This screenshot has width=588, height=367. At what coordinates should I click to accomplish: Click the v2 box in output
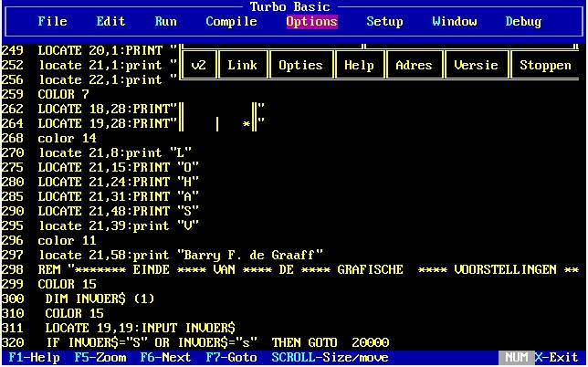198,65
